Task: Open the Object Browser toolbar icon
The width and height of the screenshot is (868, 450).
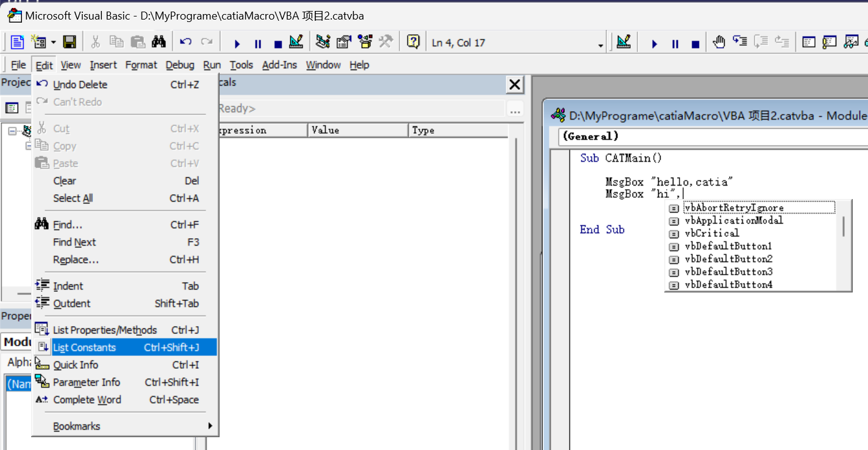Action: click(365, 42)
